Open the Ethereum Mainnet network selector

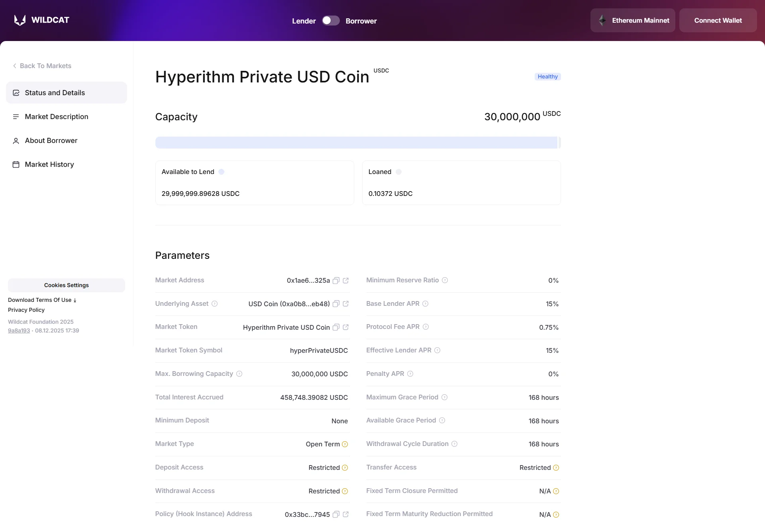[632, 20]
